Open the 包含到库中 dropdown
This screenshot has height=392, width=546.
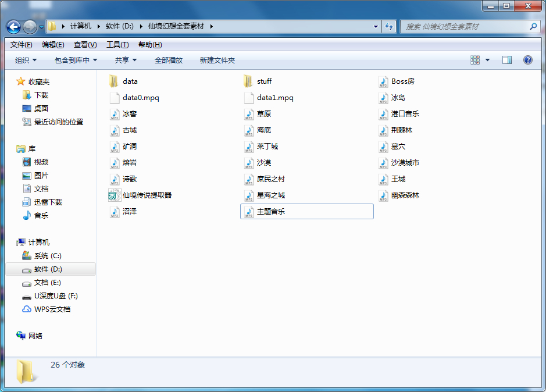(x=76, y=60)
